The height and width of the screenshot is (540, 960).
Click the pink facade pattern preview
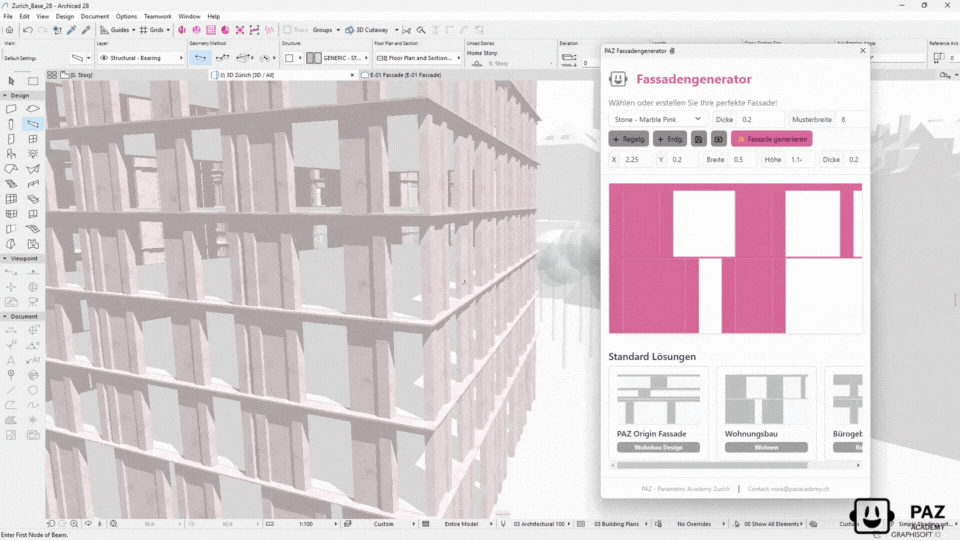(735, 258)
